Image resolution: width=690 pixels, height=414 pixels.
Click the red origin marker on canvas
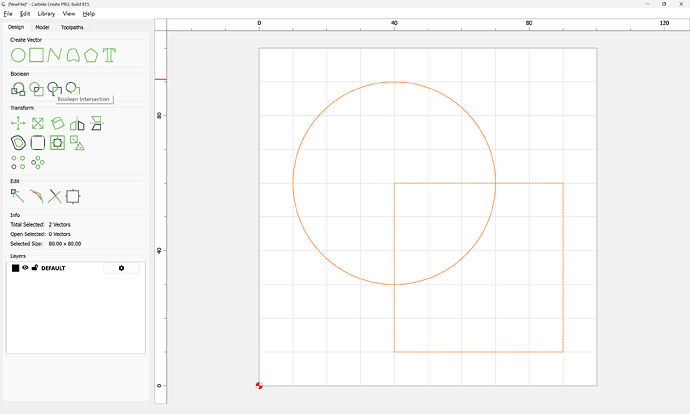259,386
